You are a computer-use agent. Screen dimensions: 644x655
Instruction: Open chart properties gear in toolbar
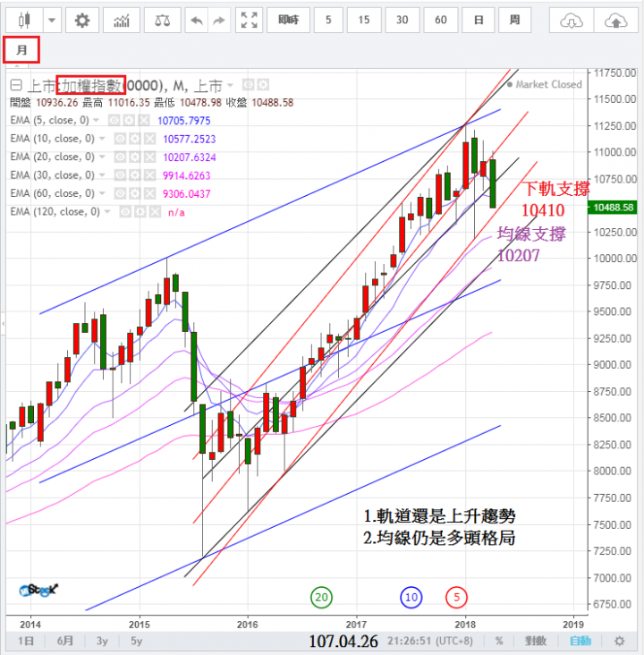[82, 20]
